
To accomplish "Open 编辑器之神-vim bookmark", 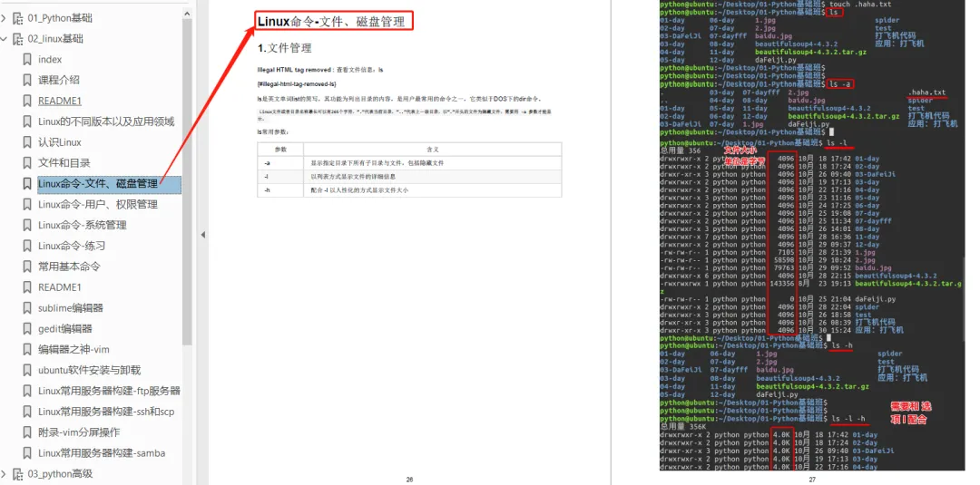I will [73, 350].
